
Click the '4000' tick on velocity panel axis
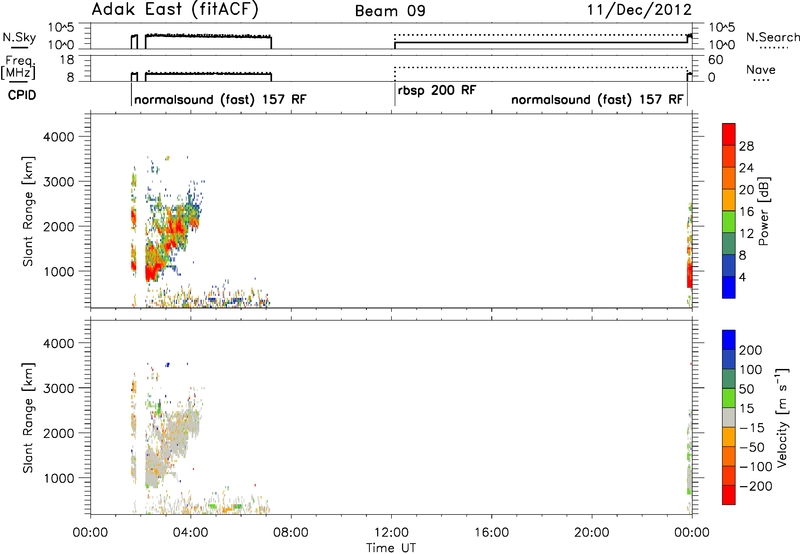point(59,343)
